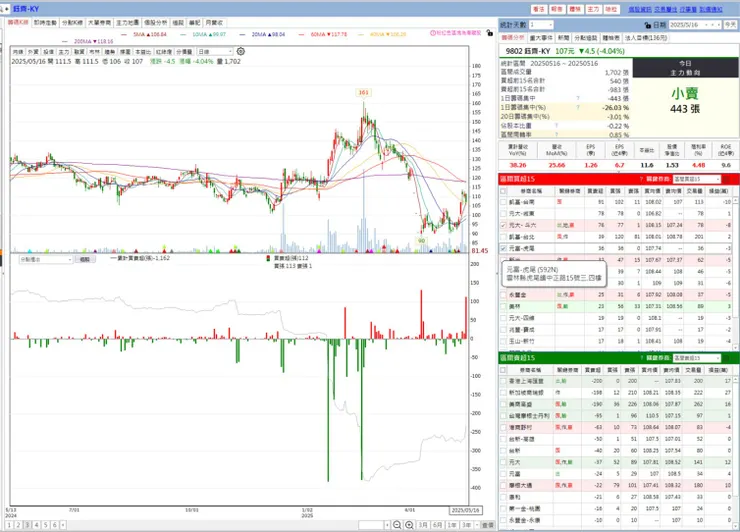Open the 分點追蹤 tab
The image size is (740, 532).
(x=586, y=38)
